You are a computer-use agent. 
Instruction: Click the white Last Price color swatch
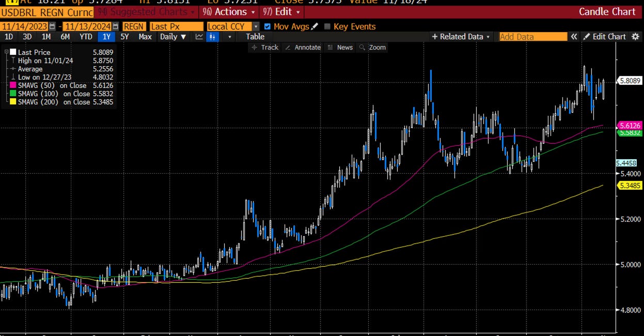click(13, 52)
